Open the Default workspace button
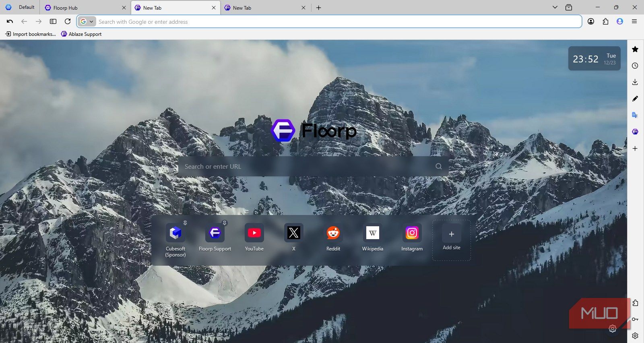The width and height of the screenshot is (644, 343). click(20, 7)
